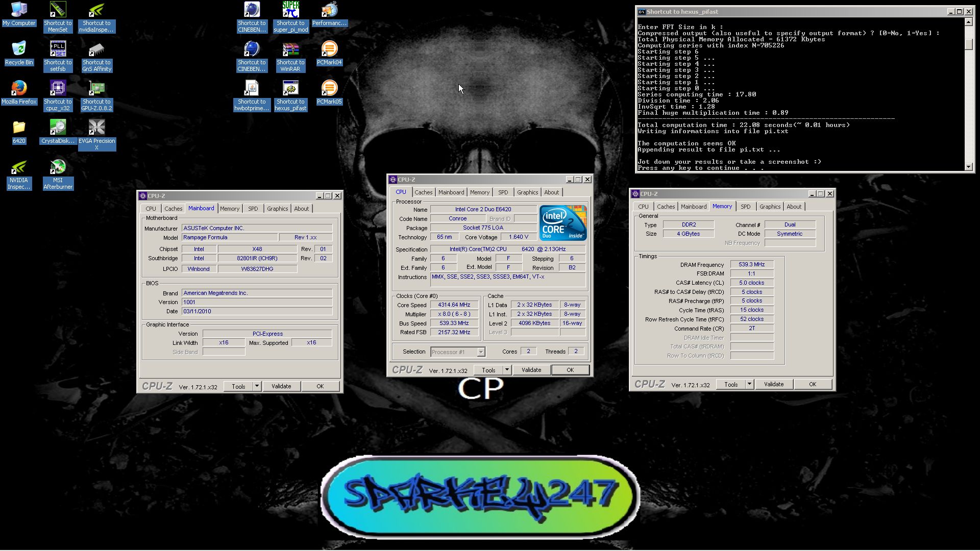Image resolution: width=980 pixels, height=551 pixels.
Task: Open the PCMark04 desktop icon
Action: [329, 54]
